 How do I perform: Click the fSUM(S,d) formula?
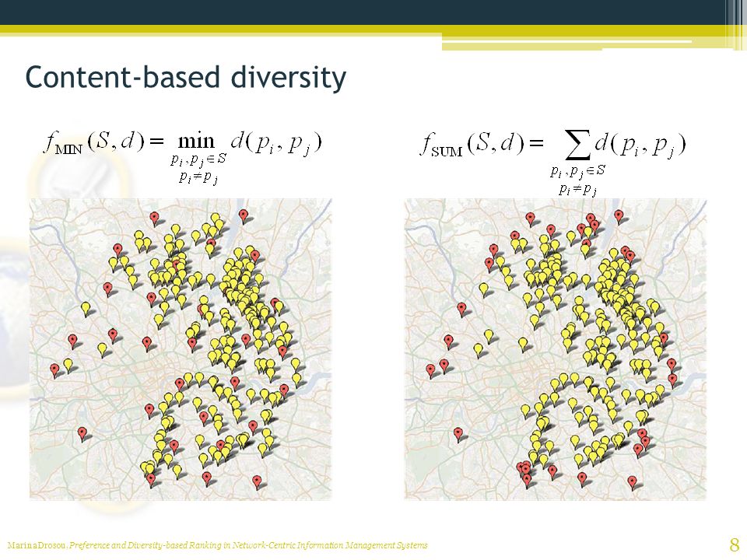[x=552, y=163]
